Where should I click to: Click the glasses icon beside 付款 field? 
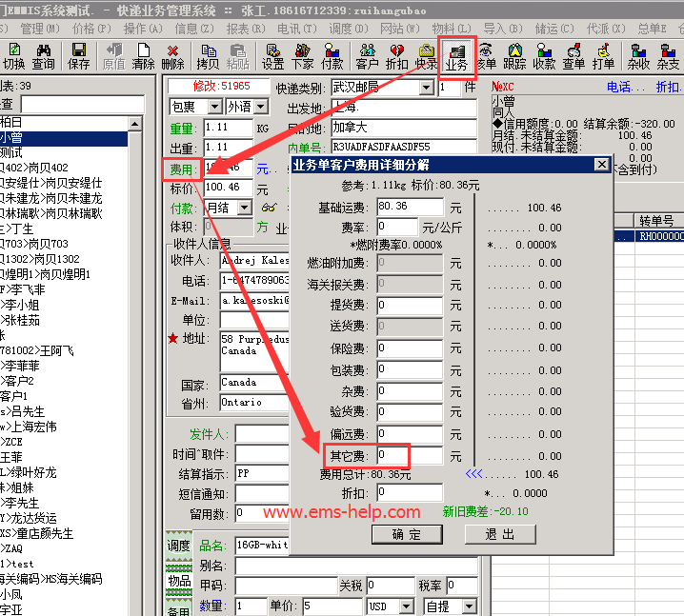(x=270, y=208)
